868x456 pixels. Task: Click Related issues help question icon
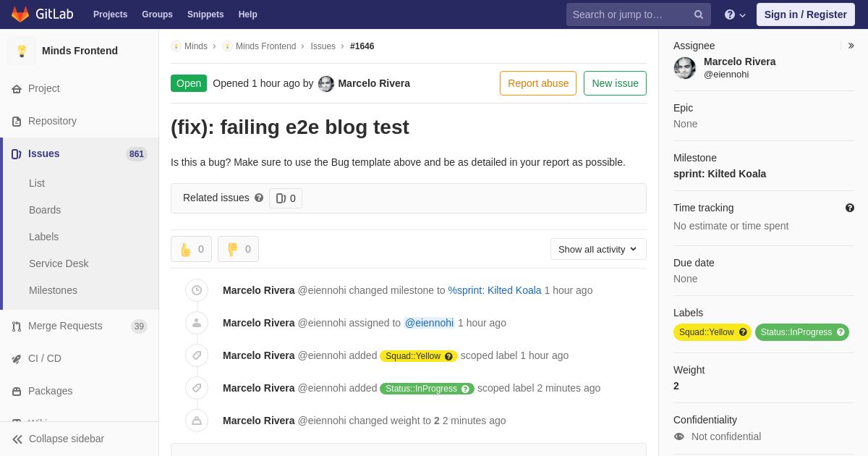point(259,198)
